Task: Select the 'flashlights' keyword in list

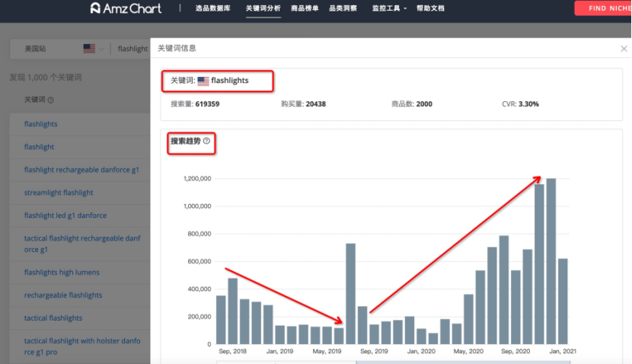Action: point(41,124)
